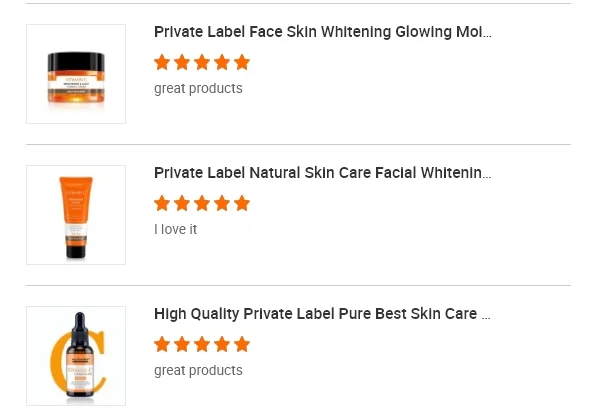Click the third star under Face Skin Whitening
The height and width of the screenshot is (412, 605).
(202, 63)
